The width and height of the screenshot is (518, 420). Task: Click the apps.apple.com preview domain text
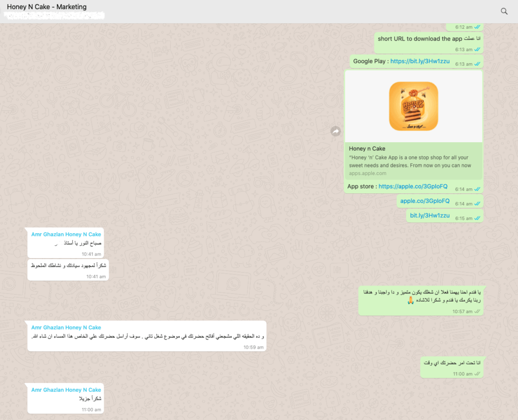tap(367, 173)
